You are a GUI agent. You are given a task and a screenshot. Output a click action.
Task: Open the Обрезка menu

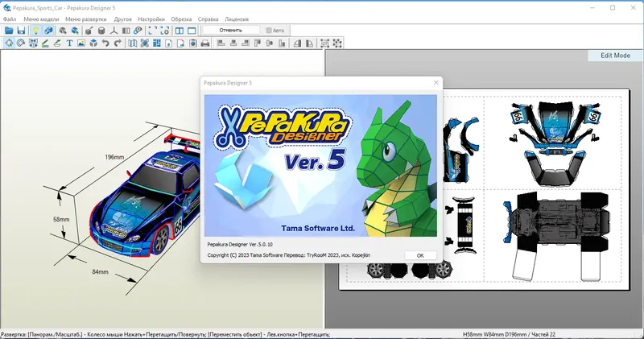(181, 19)
